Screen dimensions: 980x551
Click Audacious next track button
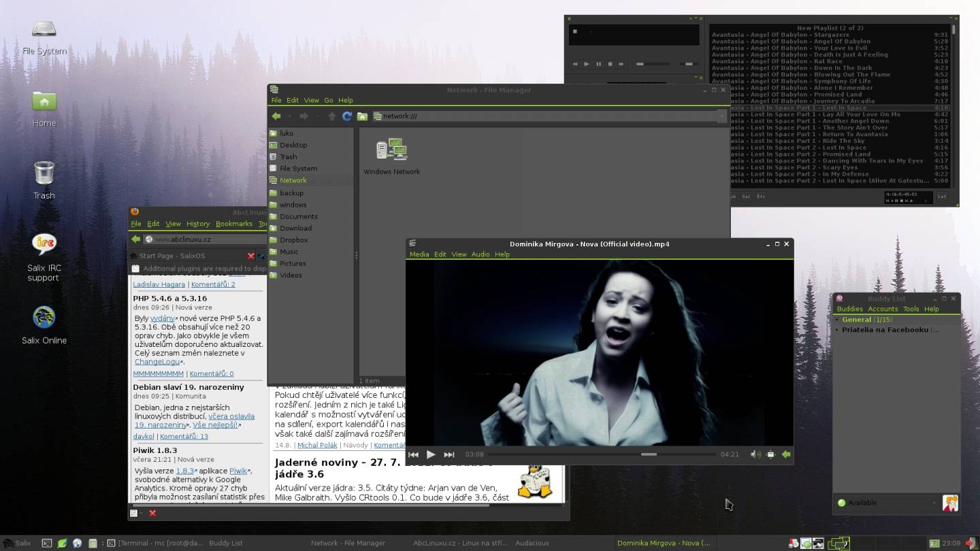click(621, 64)
